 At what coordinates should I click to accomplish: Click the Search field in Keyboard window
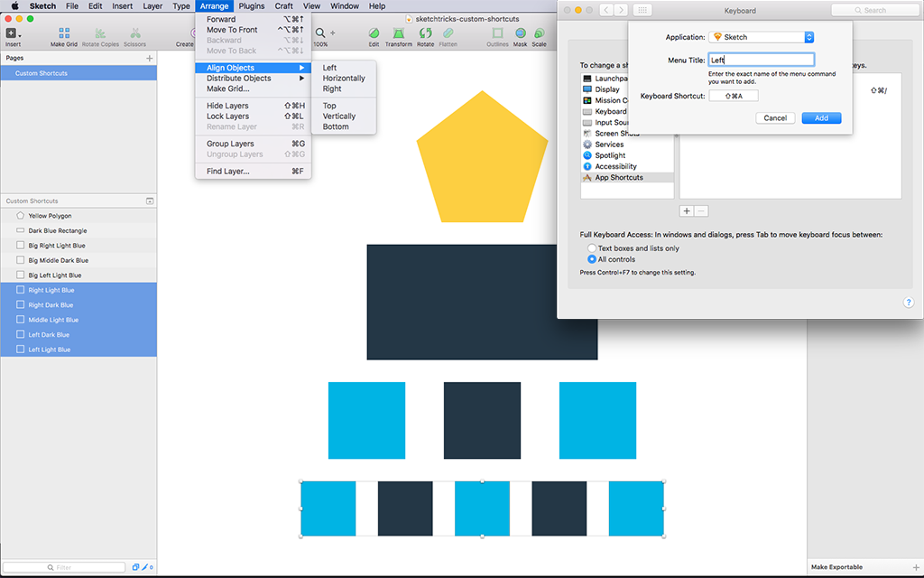(x=875, y=10)
